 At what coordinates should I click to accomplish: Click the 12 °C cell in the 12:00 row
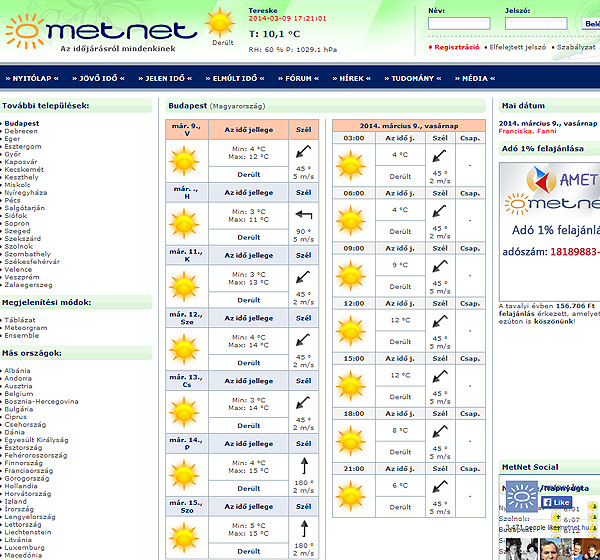[x=400, y=320]
